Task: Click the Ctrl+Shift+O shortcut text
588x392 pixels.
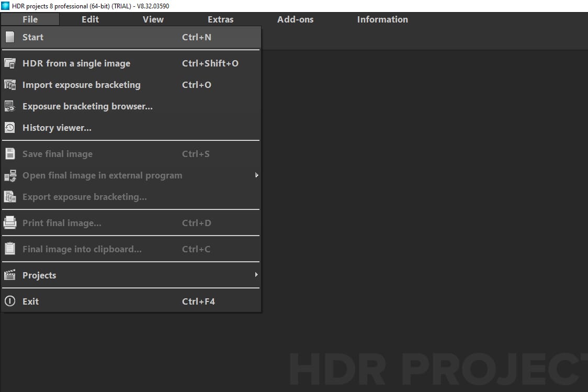Action: (x=210, y=63)
